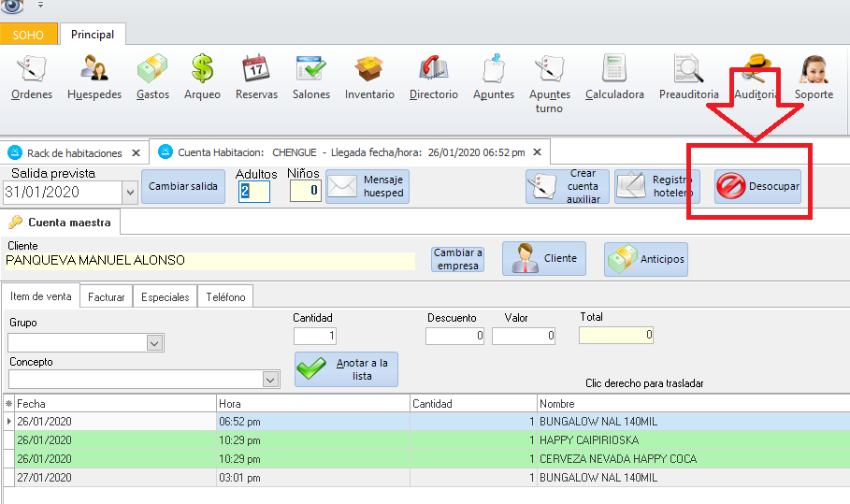The width and height of the screenshot is (850, 504).
Task: Close the Rack de habitaciones tab
Action: 136,152
